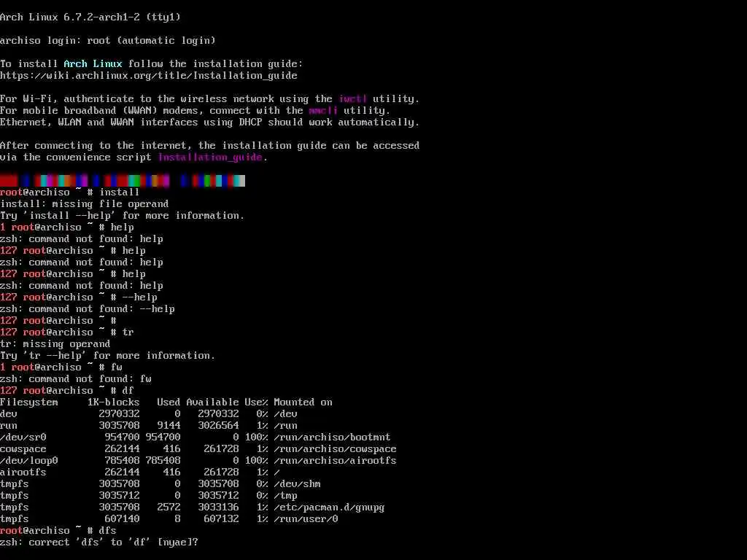Click the 'tr' command after the prompt
747x560 pixels.
tap(128, 332)
